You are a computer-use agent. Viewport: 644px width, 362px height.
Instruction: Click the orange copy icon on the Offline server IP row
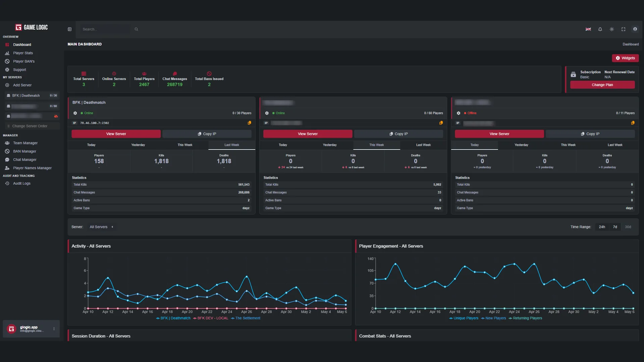633,123
